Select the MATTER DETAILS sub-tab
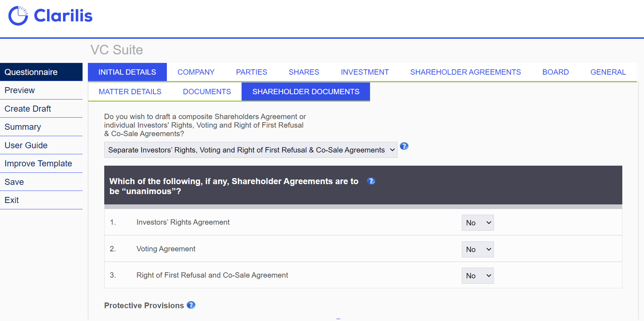The height and width of the screenshot is (321, 644). 130,91
